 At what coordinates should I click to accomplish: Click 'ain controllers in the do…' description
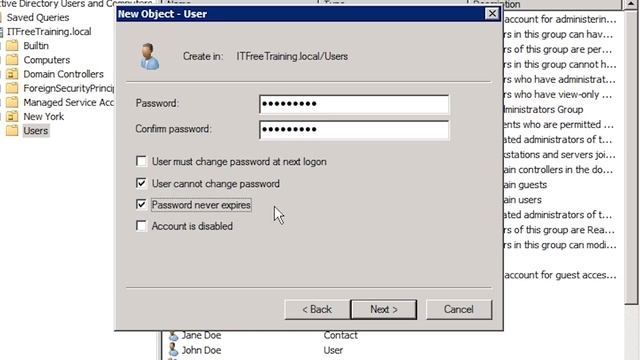click(x=558, y=169)
